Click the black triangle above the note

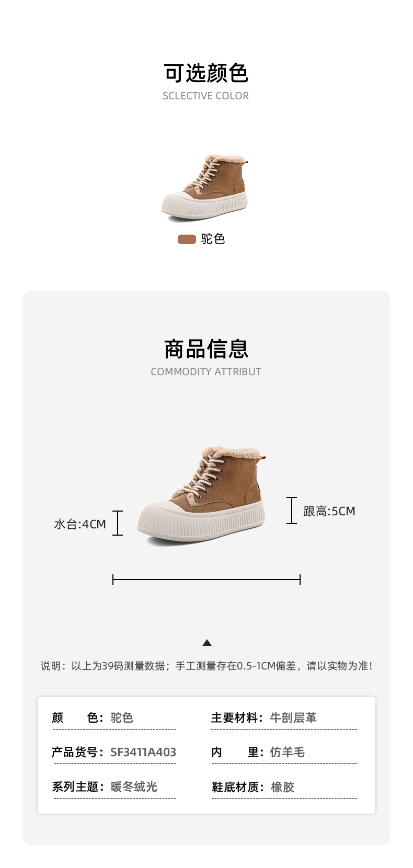point(207,643)
